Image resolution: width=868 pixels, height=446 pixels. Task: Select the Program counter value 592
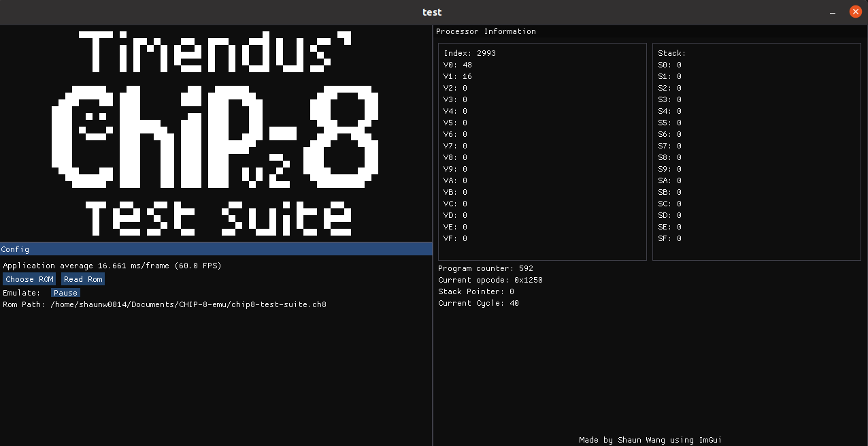[485, 268]
